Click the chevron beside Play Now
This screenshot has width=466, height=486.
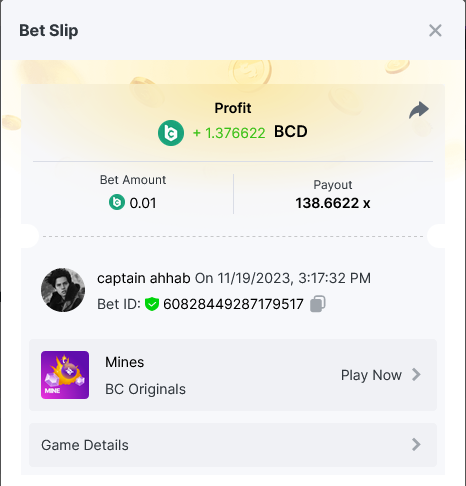[416, 375]
